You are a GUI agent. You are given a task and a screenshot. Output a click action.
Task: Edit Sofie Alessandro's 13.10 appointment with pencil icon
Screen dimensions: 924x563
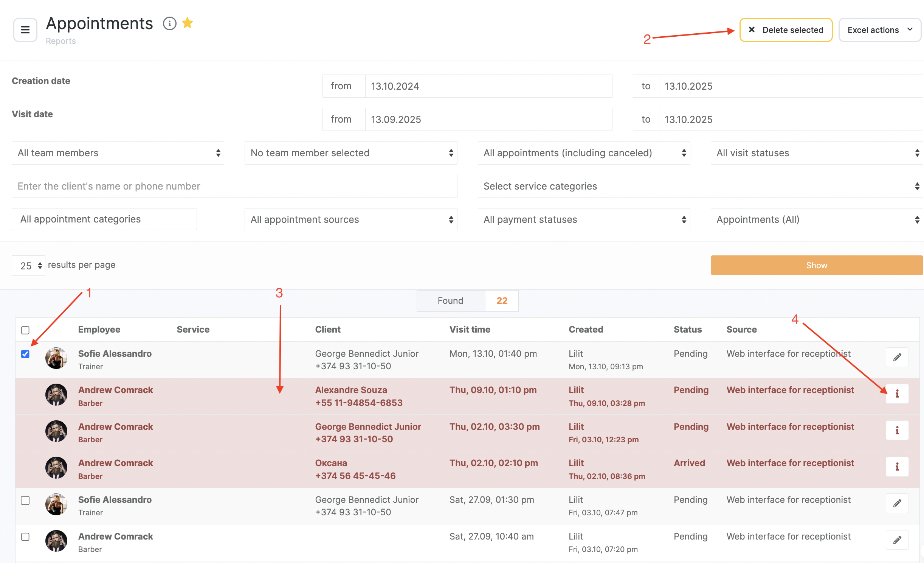click(x=897, y=357)
